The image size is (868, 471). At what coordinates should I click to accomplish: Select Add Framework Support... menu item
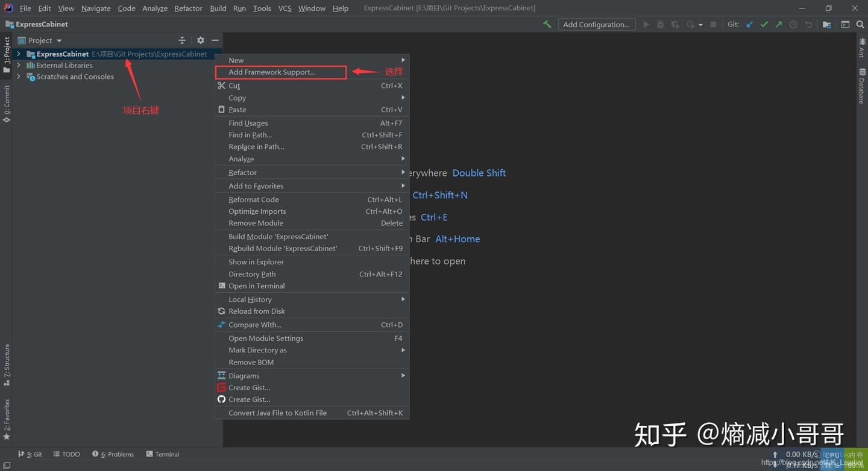pos(312,72)
